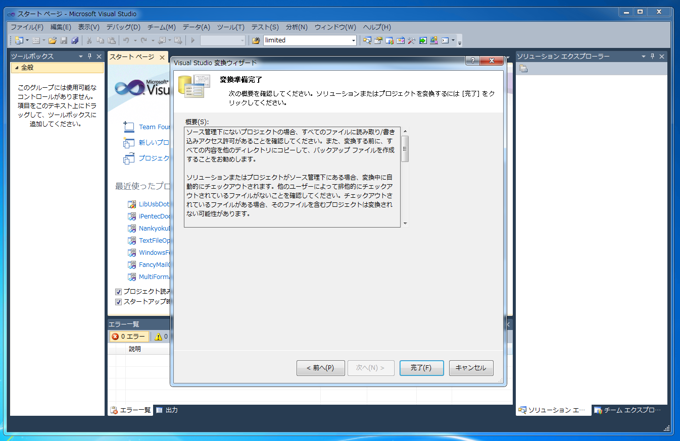
Task: Click the Save toolbar icon
Action: [x=64, y=40]
